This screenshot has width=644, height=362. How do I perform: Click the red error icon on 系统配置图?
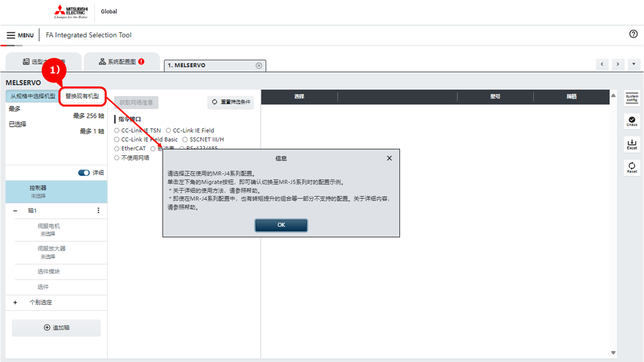click(x=141, y=61)
